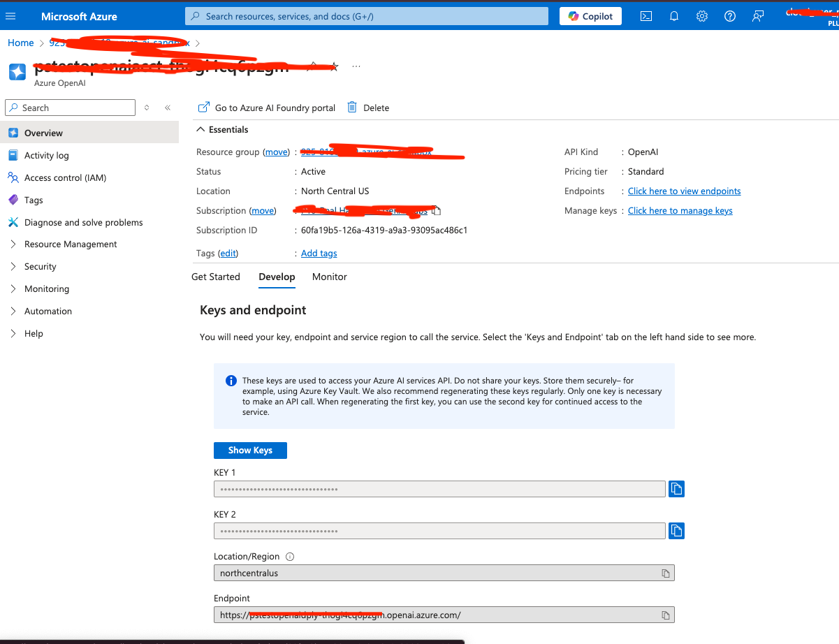Open the feedback icon in header
Viewport: 839px width, 644px height.
[x=758, y=16]
